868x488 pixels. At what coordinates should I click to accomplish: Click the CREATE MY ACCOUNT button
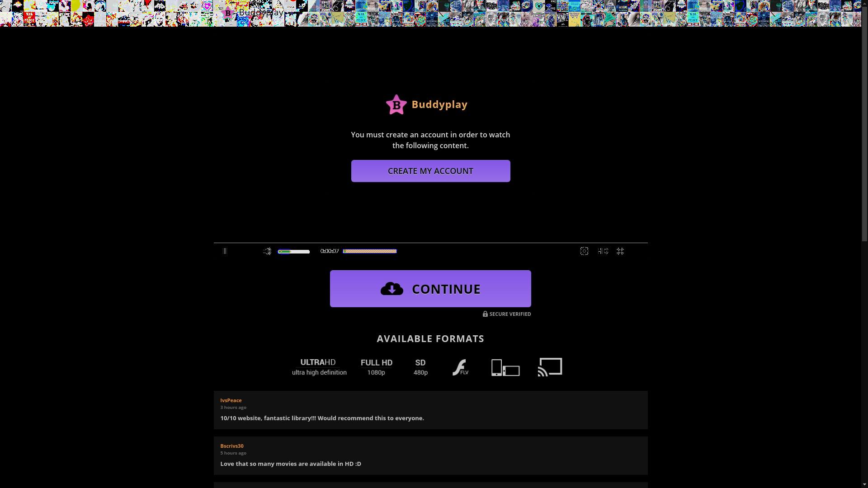[430, 171]
